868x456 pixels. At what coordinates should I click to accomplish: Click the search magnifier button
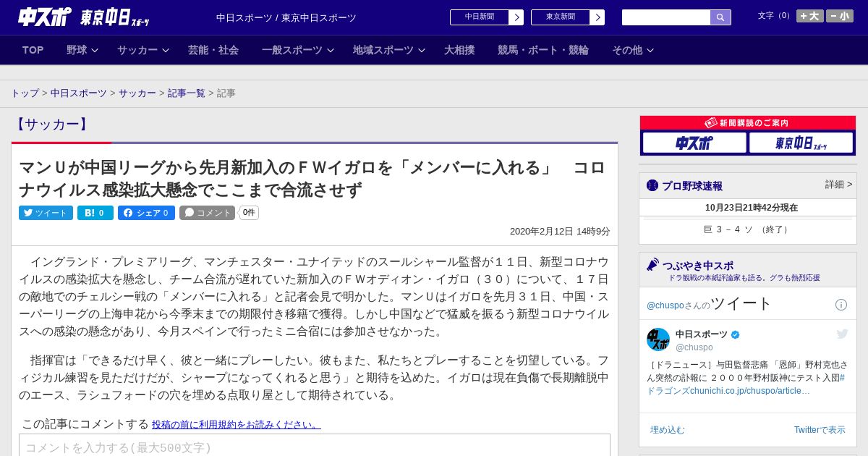(x=720, y=17)
